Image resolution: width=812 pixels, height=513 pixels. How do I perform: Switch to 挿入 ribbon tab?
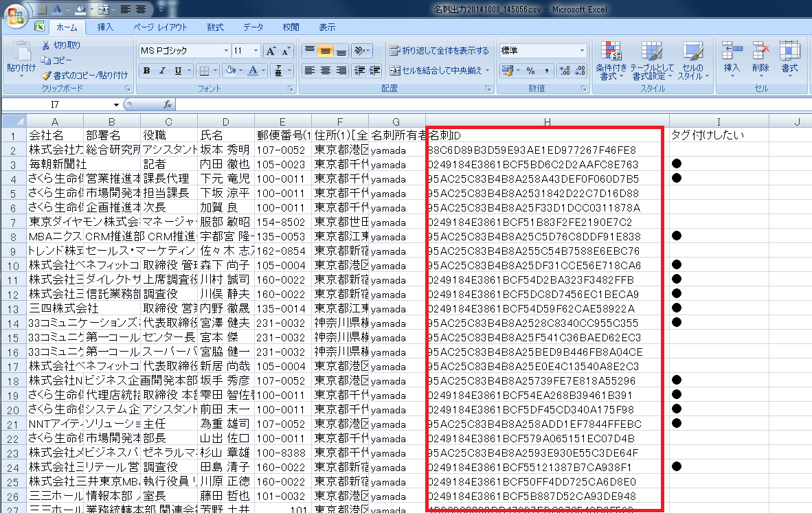(x=105, y=27)
